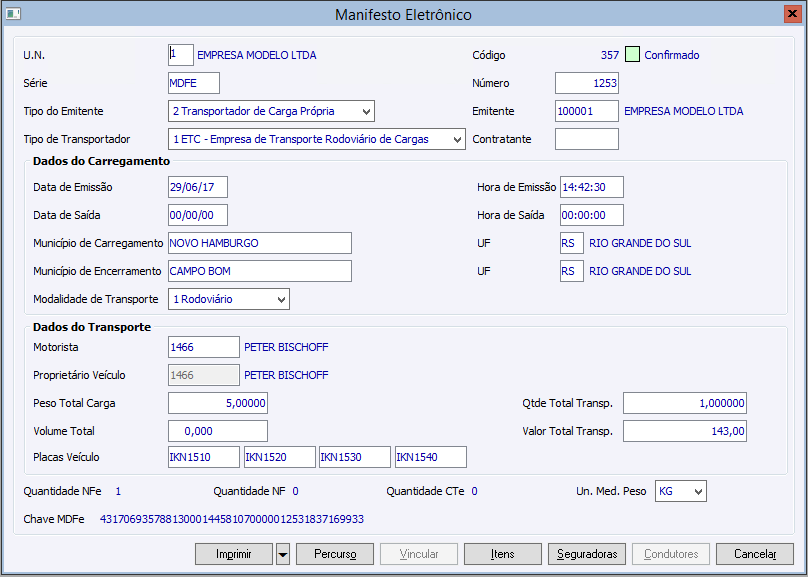The width and height of the screenshot is (808, 577).
Task: Click the Série input field
Action: tap(193, 83)
